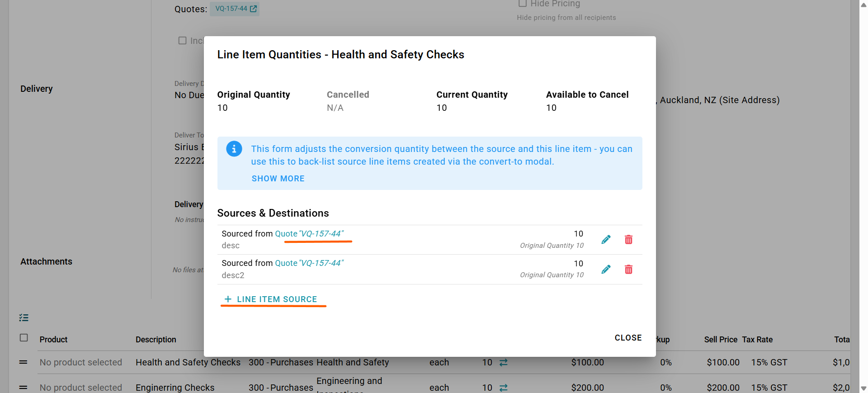Delete the desc source line
This screenshot has height=393, width=868.
tap(628, 240)
